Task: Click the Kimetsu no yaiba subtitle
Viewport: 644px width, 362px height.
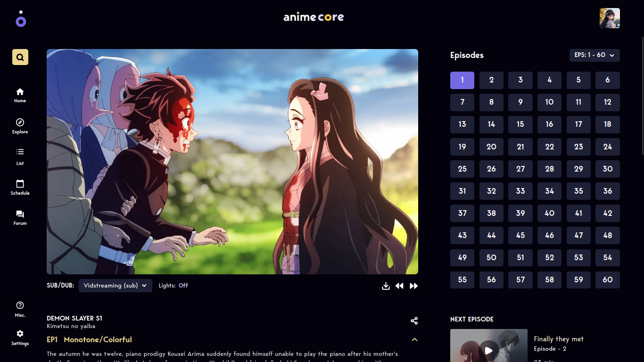Action: pos(71,326)
